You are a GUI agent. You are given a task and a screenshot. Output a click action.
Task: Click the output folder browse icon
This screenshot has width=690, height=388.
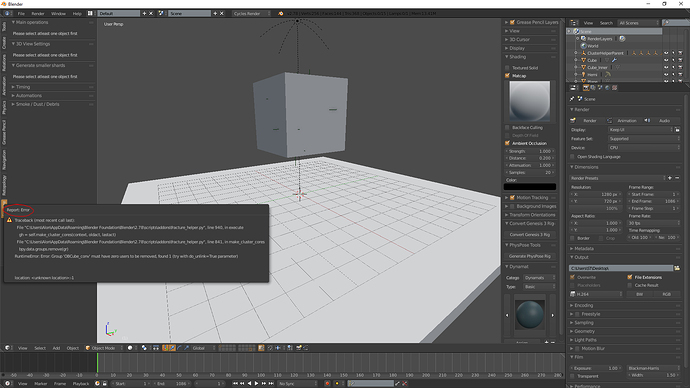pos(677,268)
